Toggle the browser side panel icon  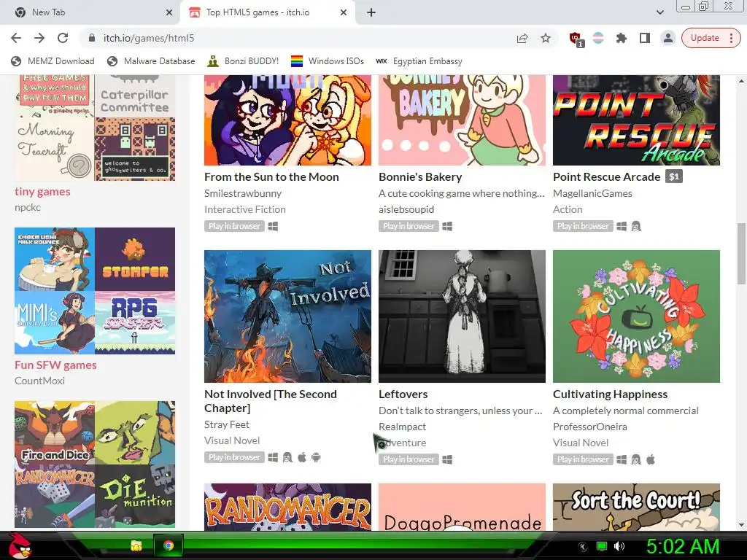pyautogui.click(x=645, y=38)
